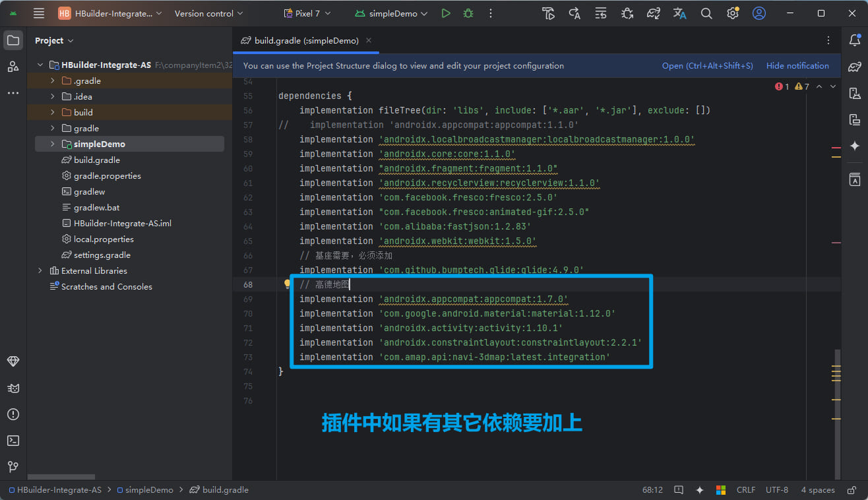Open the Version control dropdown
The width and height of the screenshot is (868, 500).
click(x=208, y=13)
